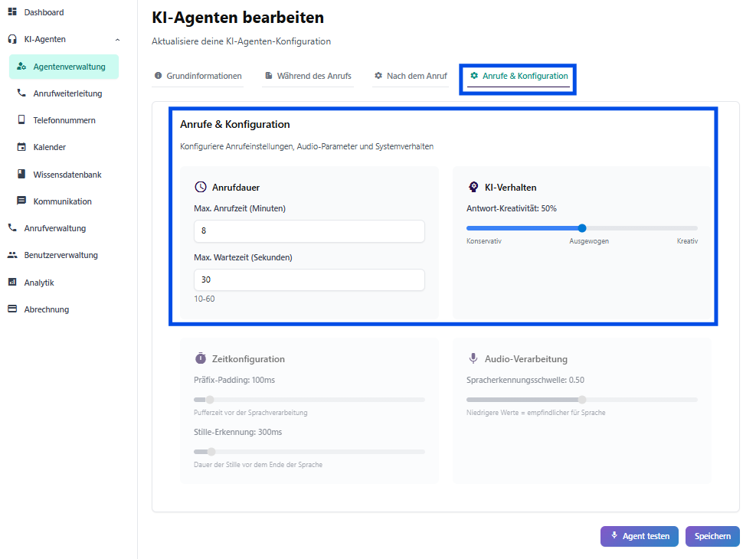The width and height of the screenshot is (756, 559).
Task: Focus the Max. Wartezeit input field
Action: [309, 280]
